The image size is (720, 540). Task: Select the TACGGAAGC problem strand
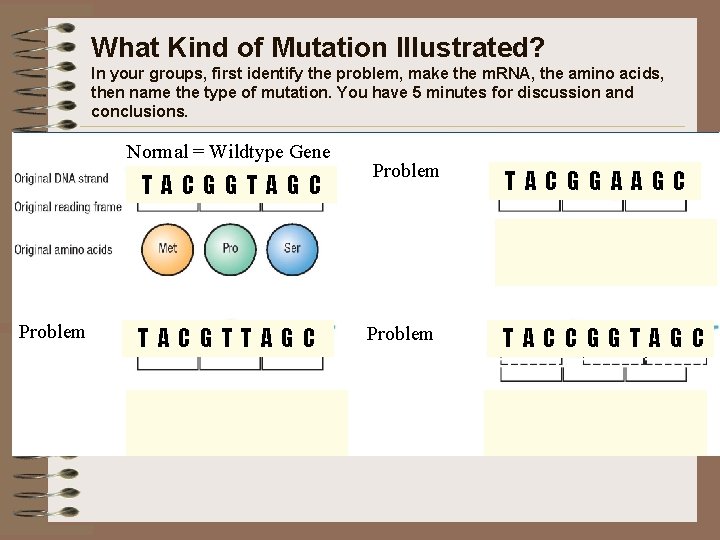click(595, 180)
